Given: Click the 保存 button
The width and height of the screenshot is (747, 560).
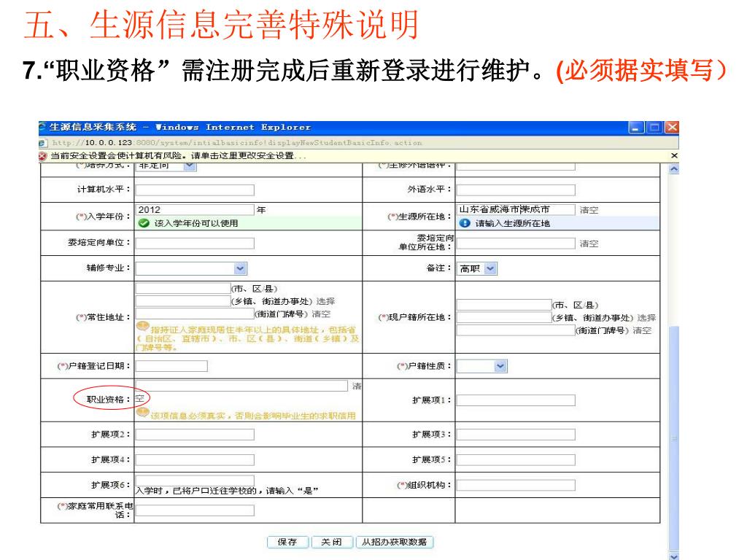Looking at the screenshot, I should (287, 542).
